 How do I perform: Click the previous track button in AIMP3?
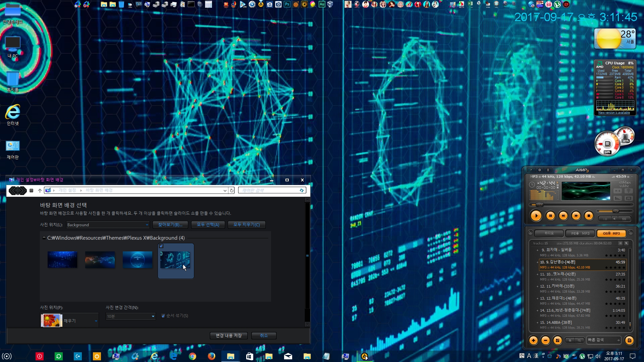pyautogui.click(x=563, y=215)
